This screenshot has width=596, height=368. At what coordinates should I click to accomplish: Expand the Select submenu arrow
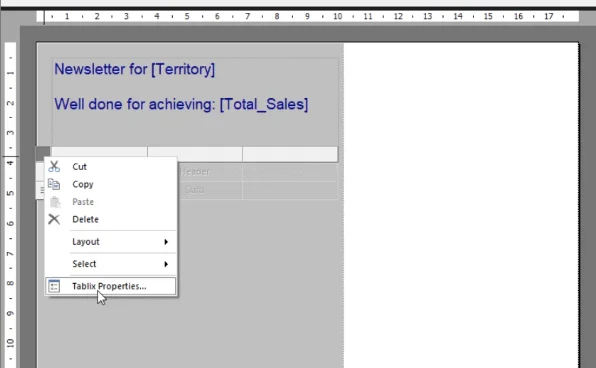coord(166,264)
